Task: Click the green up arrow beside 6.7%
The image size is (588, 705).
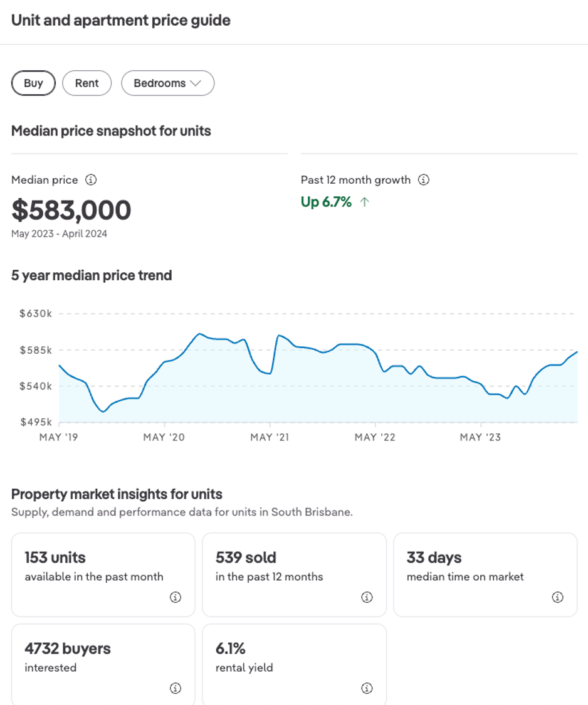Action: (x=365, y=202)
